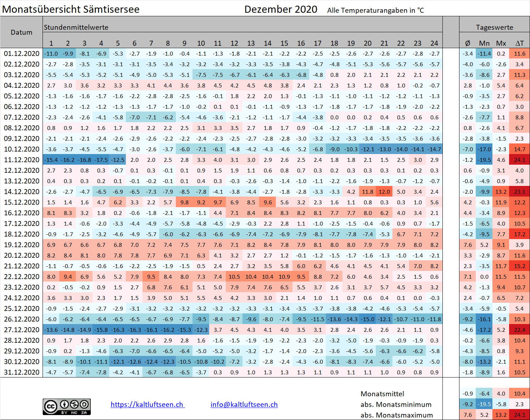Select the dark blue -19.5 Mn cell for 11.12.2020
530x420 pixels.
(x=484, y=160)
